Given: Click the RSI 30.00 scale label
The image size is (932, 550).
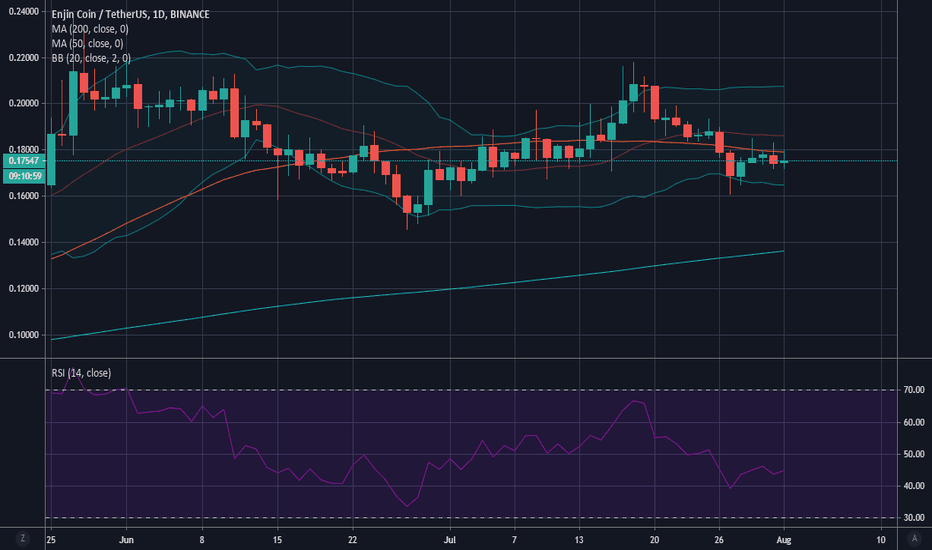Looking at the screenshot, I should 914,518.
